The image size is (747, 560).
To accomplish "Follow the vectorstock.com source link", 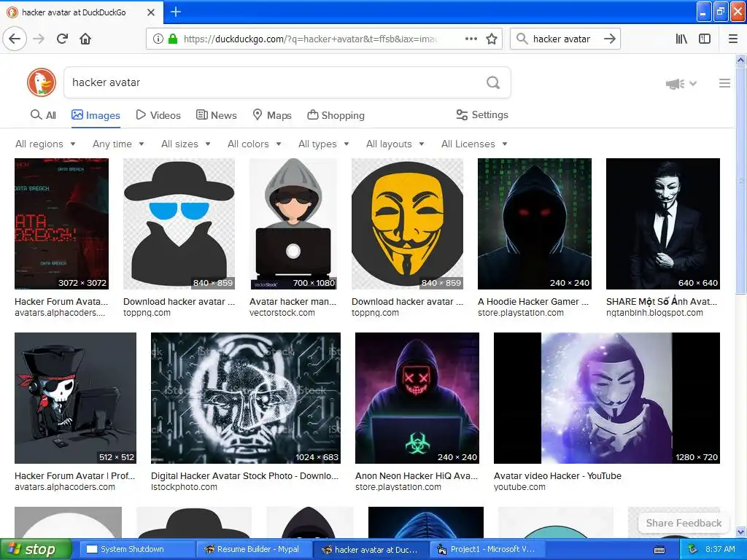I will [x=282, y=313].
